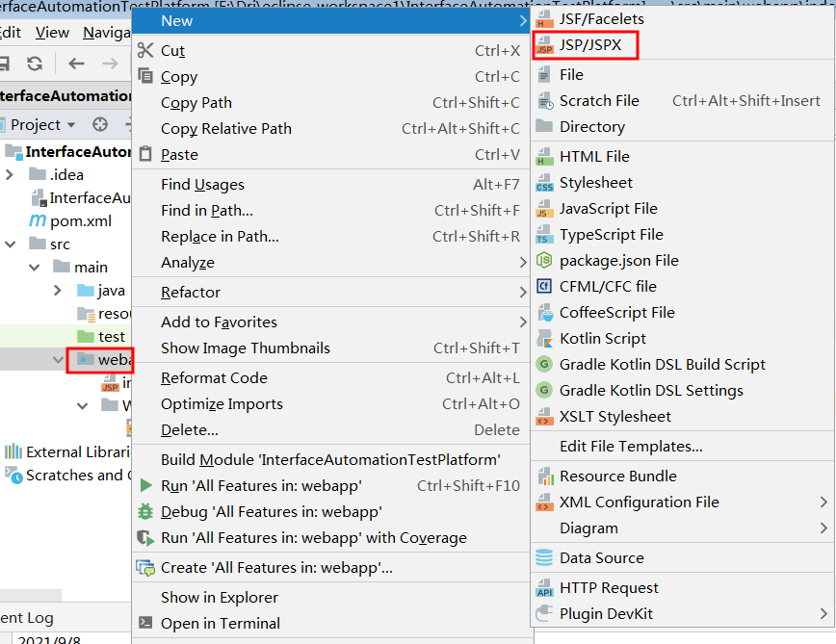Choose Build Module 'InterfaceAutomationTestPlatform'
This screenshot has height=644, width=836.
pos(330,460)
